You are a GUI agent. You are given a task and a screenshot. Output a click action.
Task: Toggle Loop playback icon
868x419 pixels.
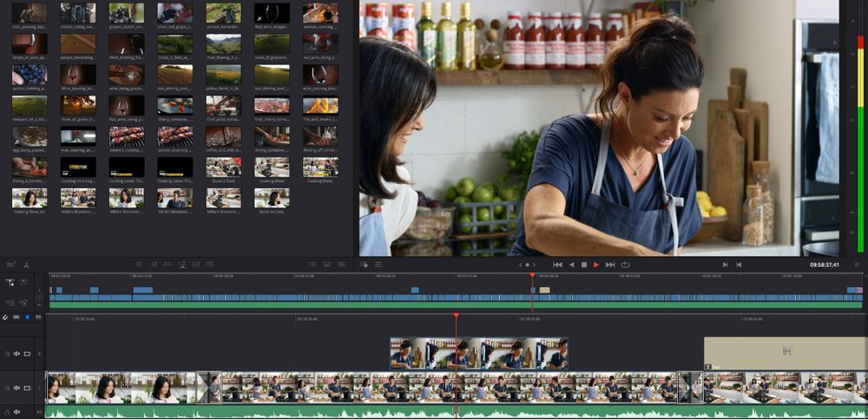click(625, 265)
